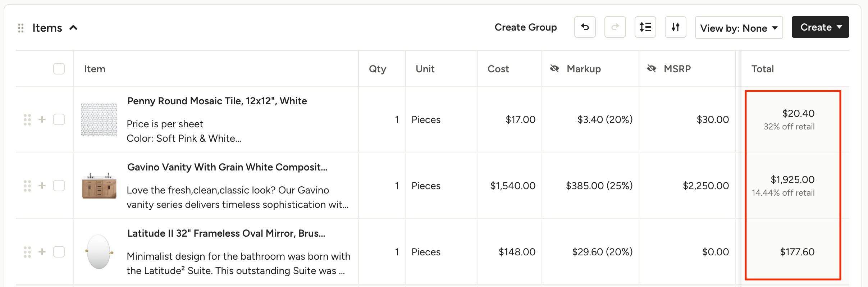Click the Items section drag handle
Image resolution: width=868 pixels, height=287 pixels.
(21, 28)
